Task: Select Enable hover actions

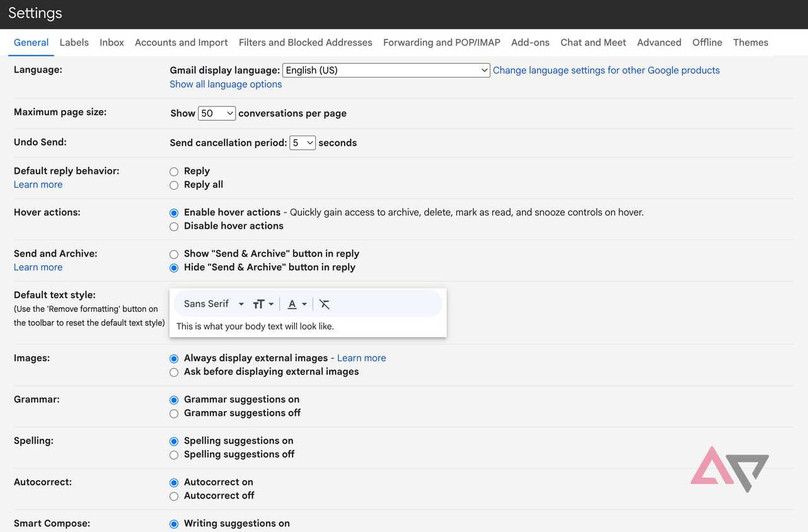Action: [174, 213]
